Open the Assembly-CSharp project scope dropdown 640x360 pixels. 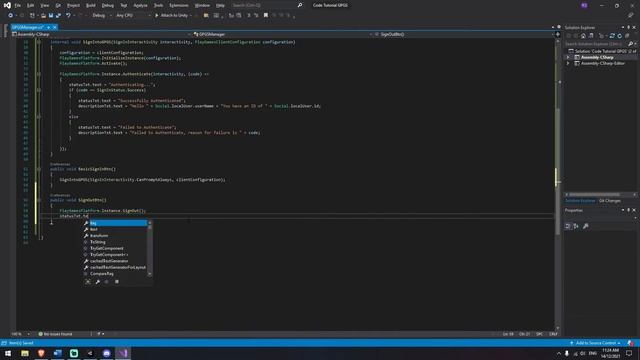102,34
